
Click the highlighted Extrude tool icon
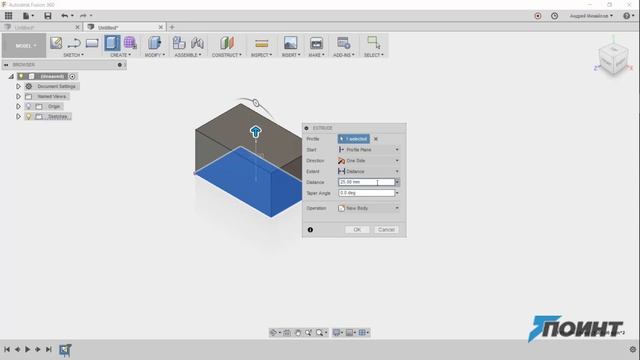pyautogui.click(x=112, y=43)
